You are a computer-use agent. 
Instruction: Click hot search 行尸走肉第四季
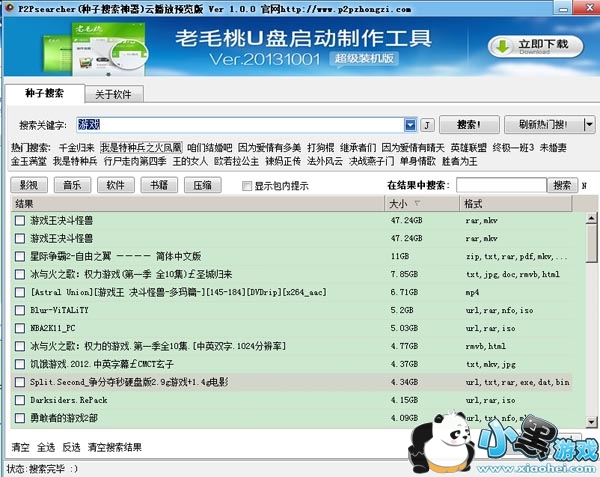point(135,161)
